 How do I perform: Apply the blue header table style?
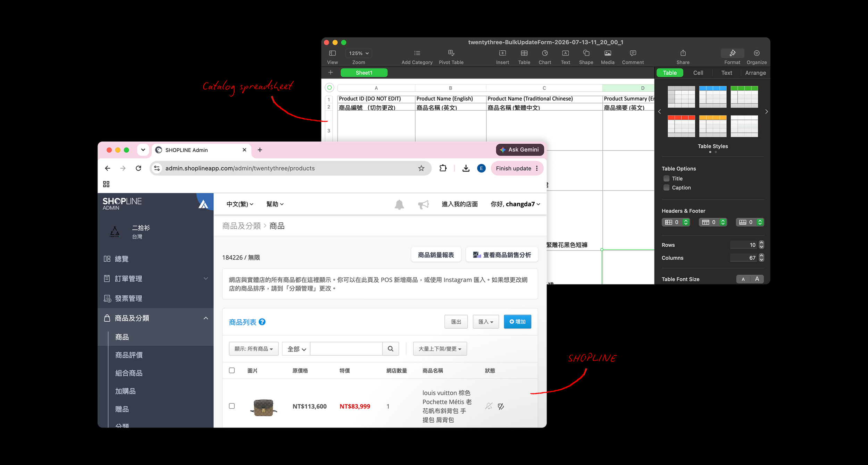click(713, 97)
